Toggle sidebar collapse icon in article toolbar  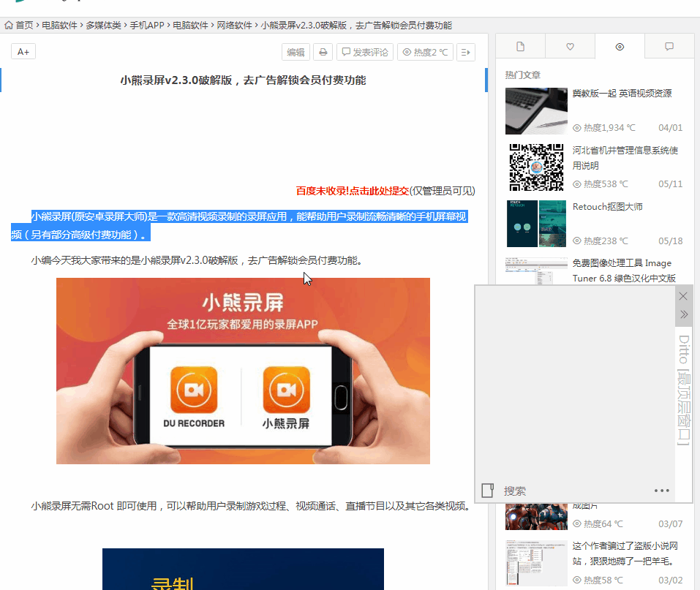(466, 52)
